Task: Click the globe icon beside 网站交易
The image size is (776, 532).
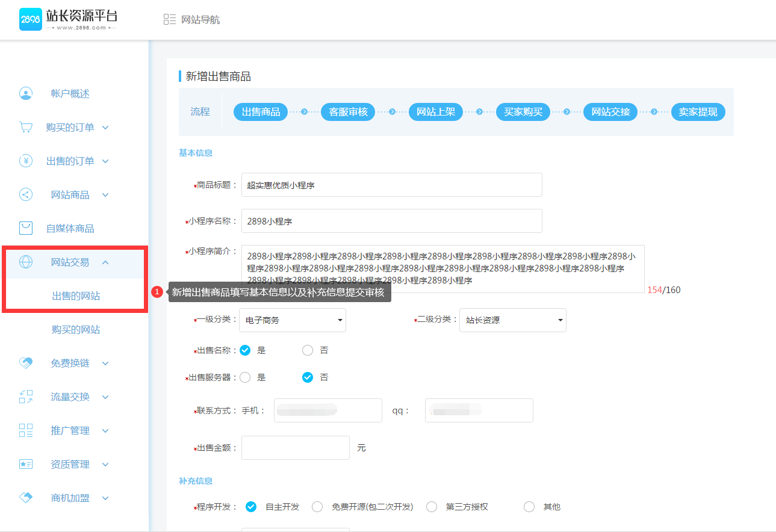Action: click(25, 262)
